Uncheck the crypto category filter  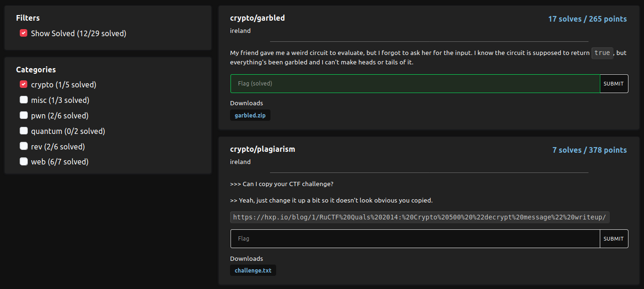24,85
